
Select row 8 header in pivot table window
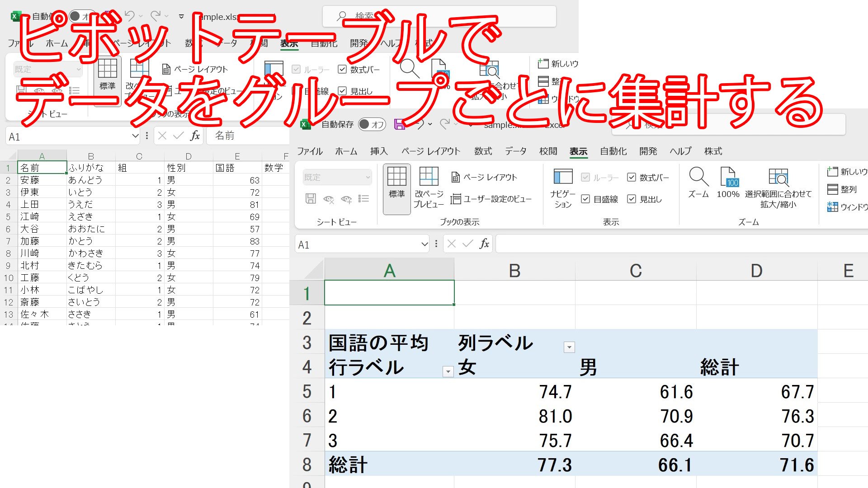(307, 464)
